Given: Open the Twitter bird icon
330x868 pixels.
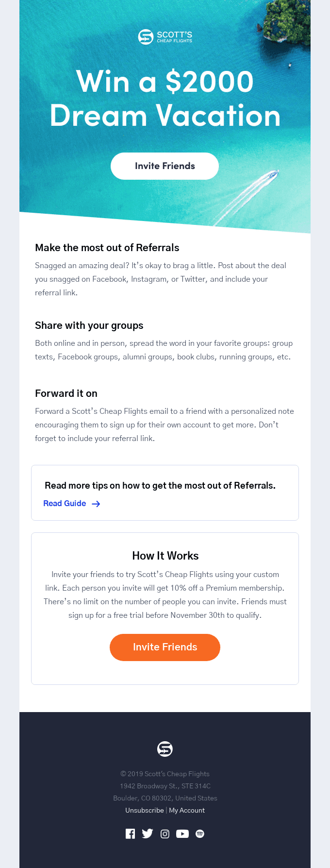Looking at the screenshot, I should tap(148, 834).
